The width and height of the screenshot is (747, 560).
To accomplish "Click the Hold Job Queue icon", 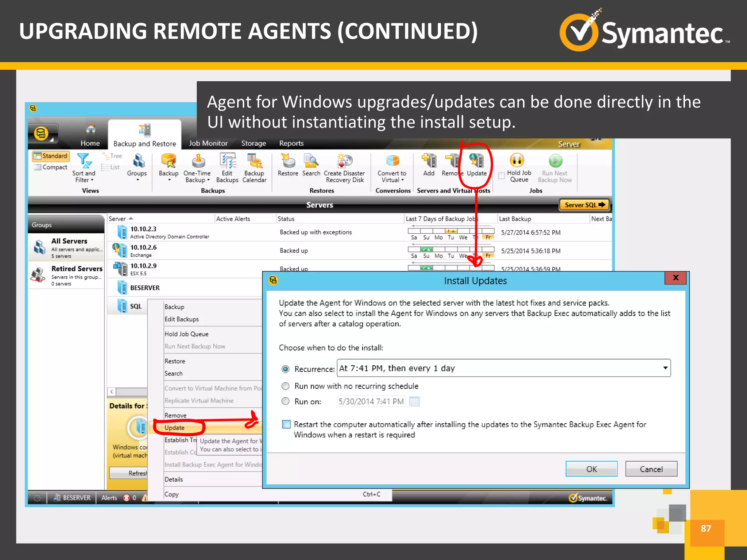I will click(517, 160).
